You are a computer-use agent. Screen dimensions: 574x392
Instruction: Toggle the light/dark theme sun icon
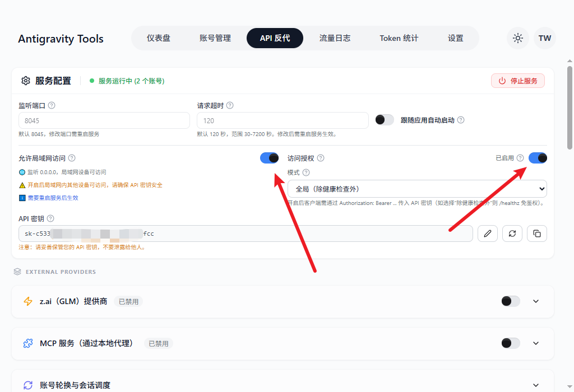517,38
